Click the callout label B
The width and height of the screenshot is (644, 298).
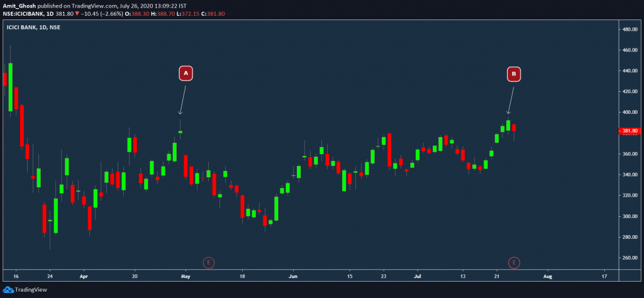point(514,74)
